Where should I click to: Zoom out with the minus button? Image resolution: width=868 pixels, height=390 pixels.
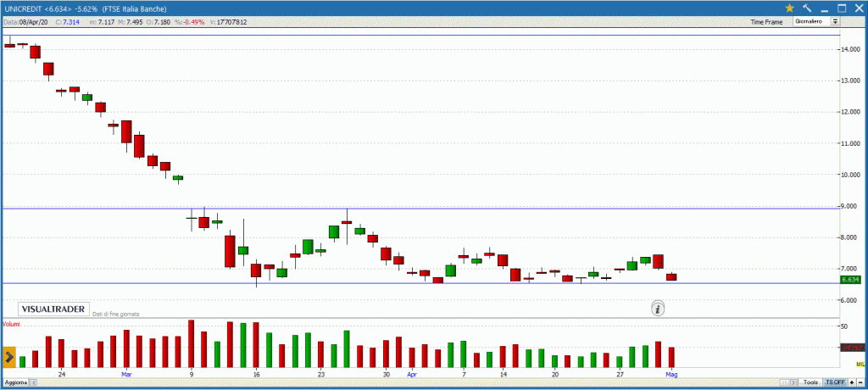pos(860,383)
